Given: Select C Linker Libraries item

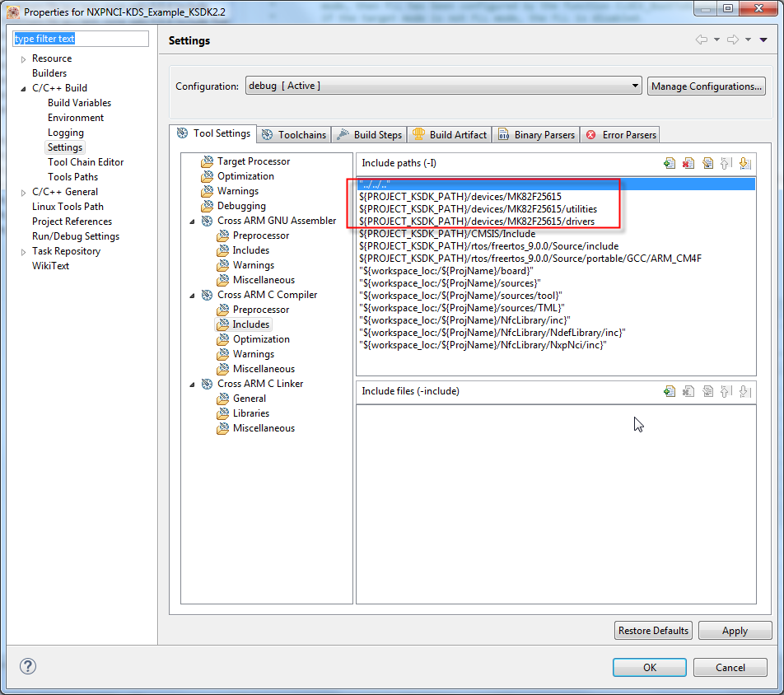Looking at the screenshot, I should tap(251, 413).
